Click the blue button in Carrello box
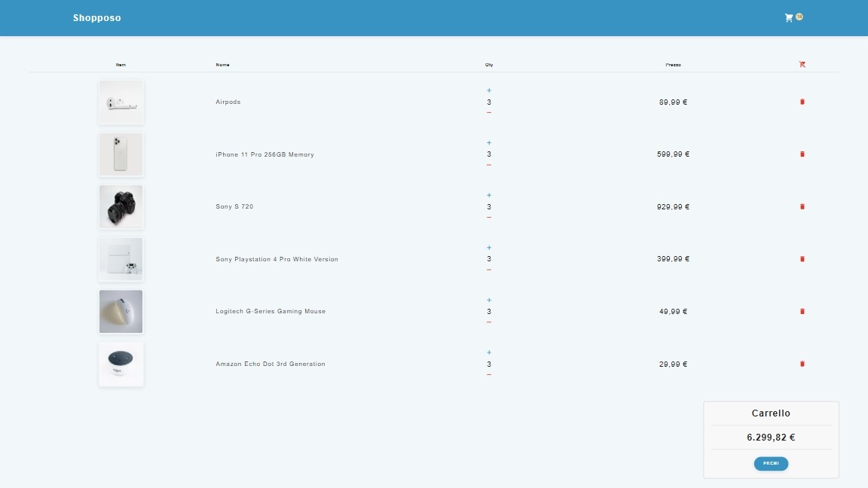868x488 pixels. point(771,464)
